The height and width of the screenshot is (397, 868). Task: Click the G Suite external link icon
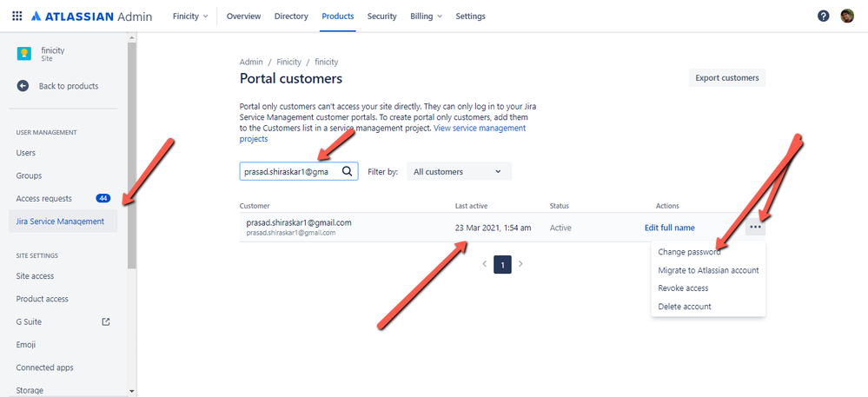pos(106,321)
